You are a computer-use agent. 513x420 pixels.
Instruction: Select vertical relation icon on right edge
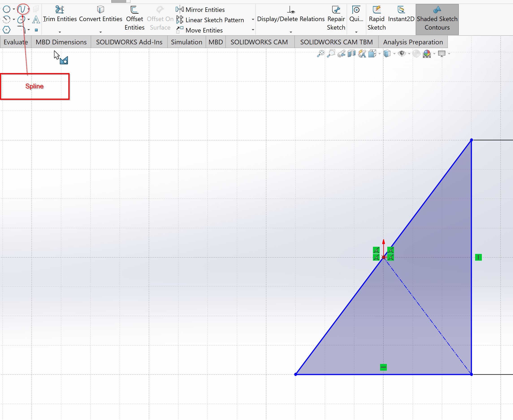pyautogui.click(x=478, y=258)
